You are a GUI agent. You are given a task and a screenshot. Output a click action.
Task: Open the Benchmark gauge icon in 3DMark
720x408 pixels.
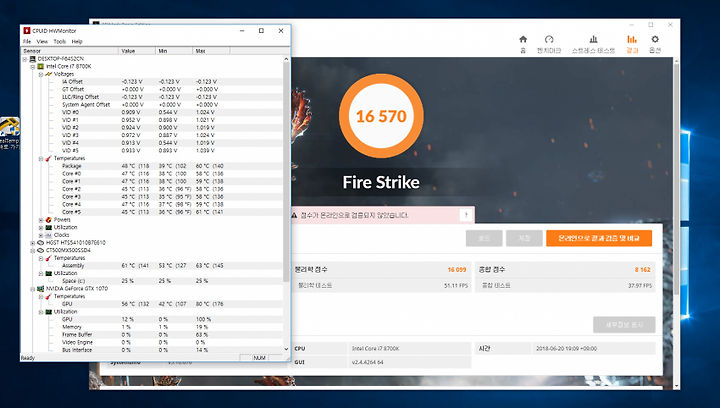coord(549,39)
